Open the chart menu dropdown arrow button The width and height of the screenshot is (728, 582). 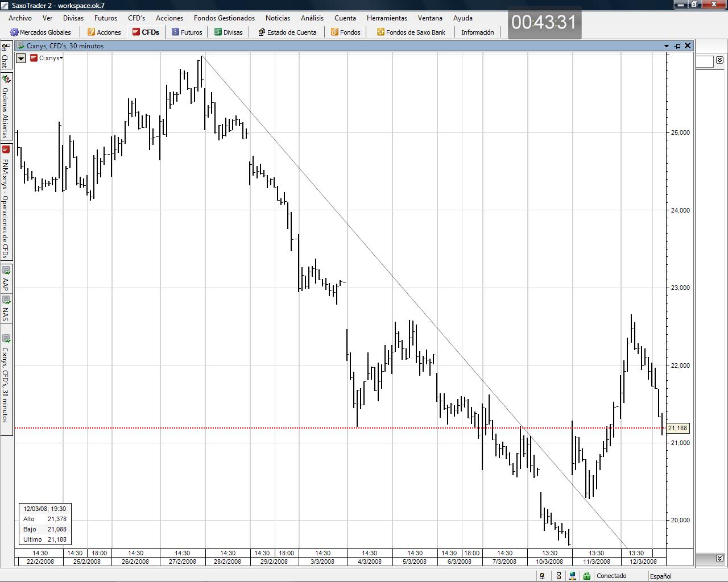(x=21, y=58)
